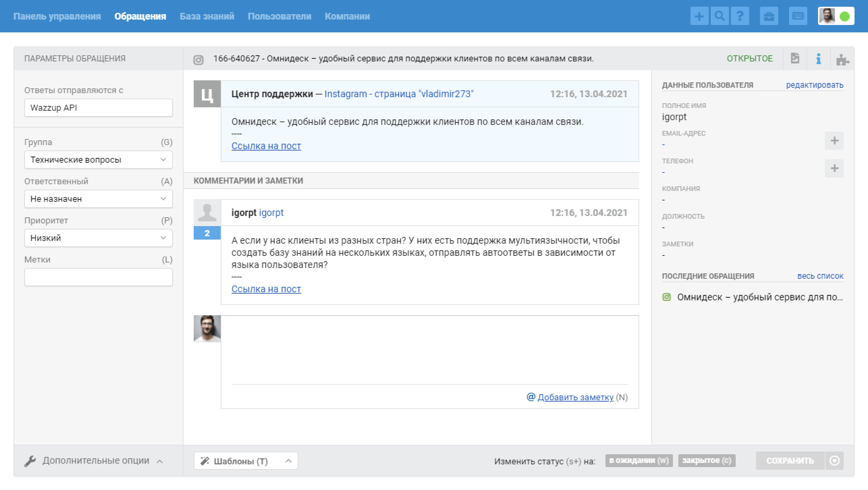Image resolution: width=868 pixels, height=490 pixels.
Task: Open agent profile avatar in header
Action: 827,16
